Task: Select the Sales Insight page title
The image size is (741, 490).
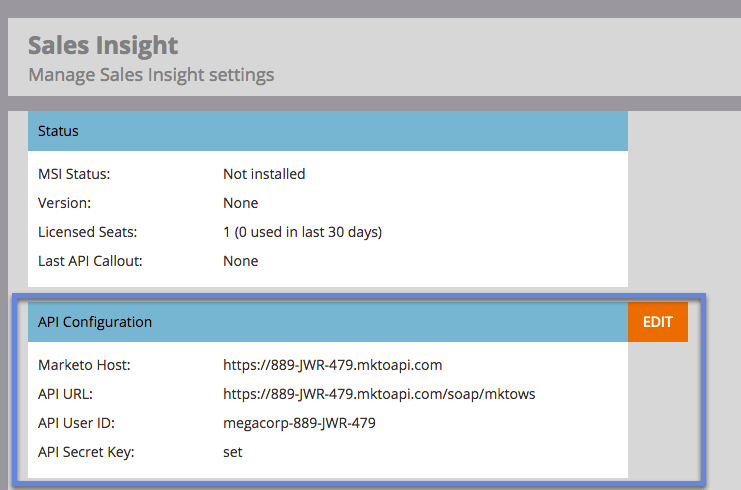Action: (x=103, y=45)
